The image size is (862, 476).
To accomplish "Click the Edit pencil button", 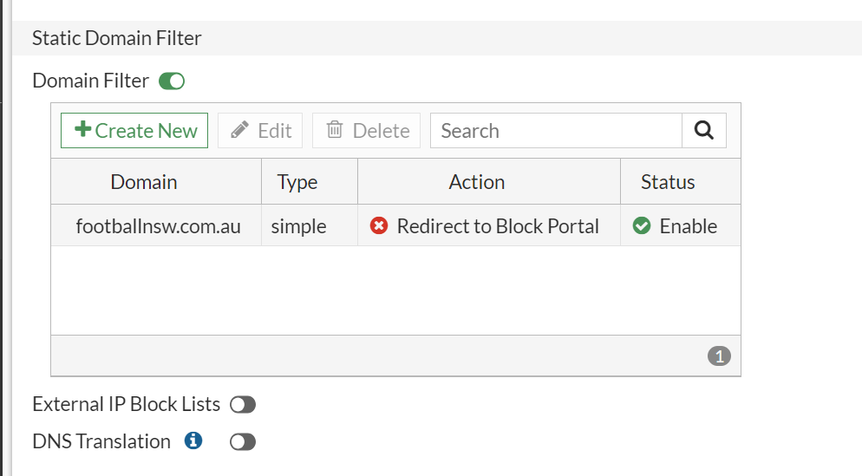I will click(261, 131).
